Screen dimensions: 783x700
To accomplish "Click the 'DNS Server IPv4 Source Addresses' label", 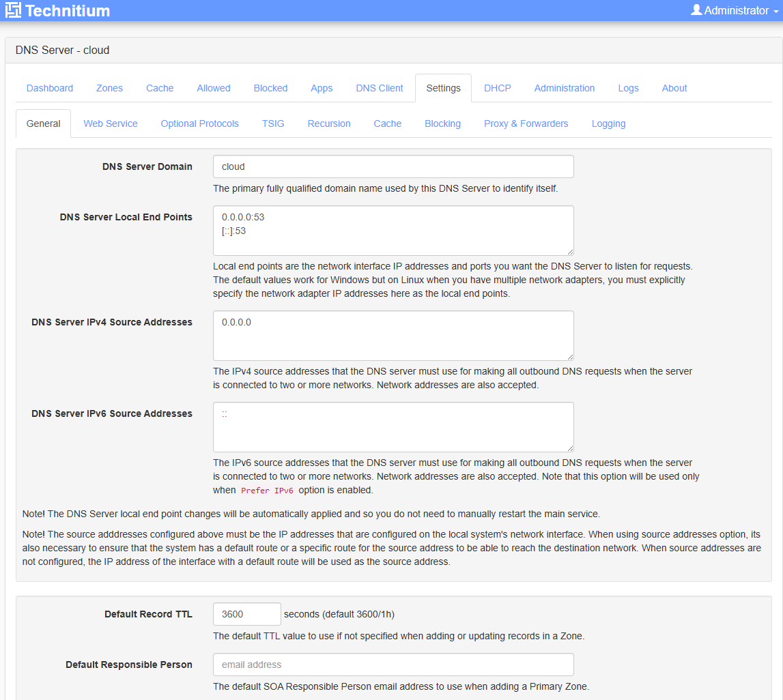I will [x=112, y=322].
